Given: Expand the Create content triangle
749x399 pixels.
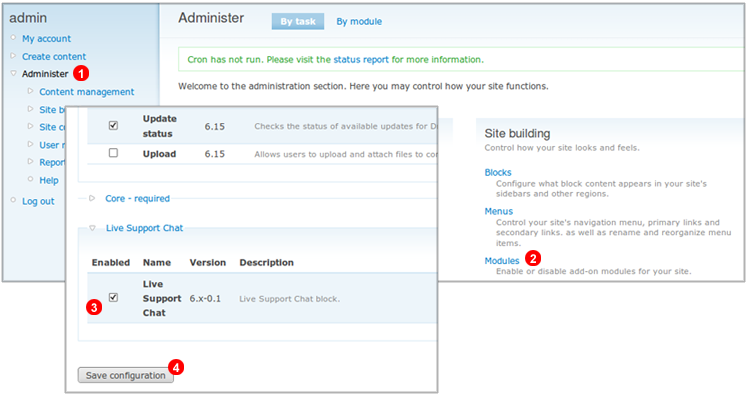Looking at the screenshot, I should pyautogui.click(x=13, y=56).
